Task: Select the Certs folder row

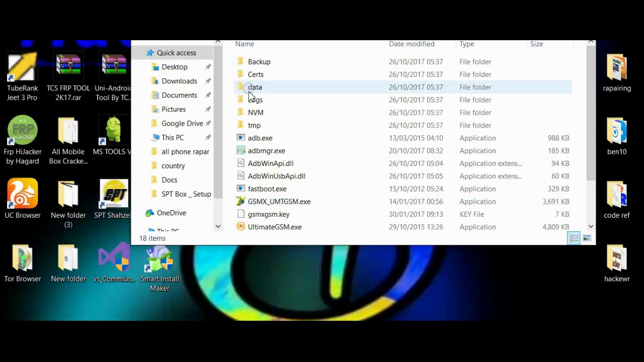Action: click(x=403, y=74)
